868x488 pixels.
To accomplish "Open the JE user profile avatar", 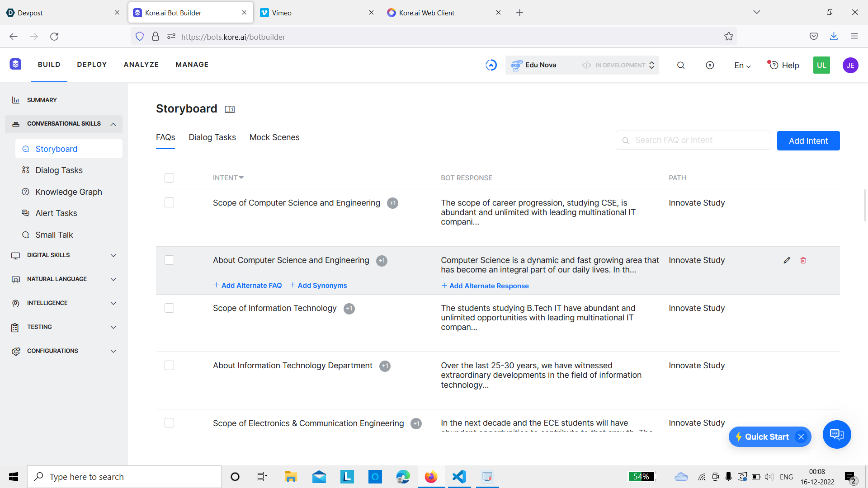I will coord(850,65).
